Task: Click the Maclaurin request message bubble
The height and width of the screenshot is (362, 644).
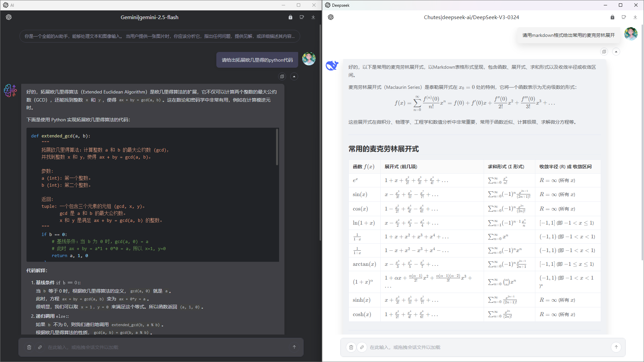Action: pos(569,35)
